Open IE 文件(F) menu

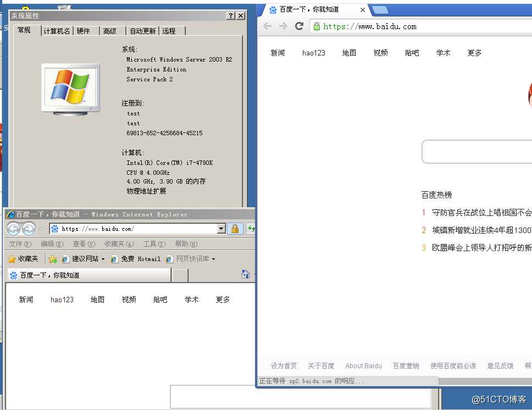pyautogui.click(x=20, y=243)
